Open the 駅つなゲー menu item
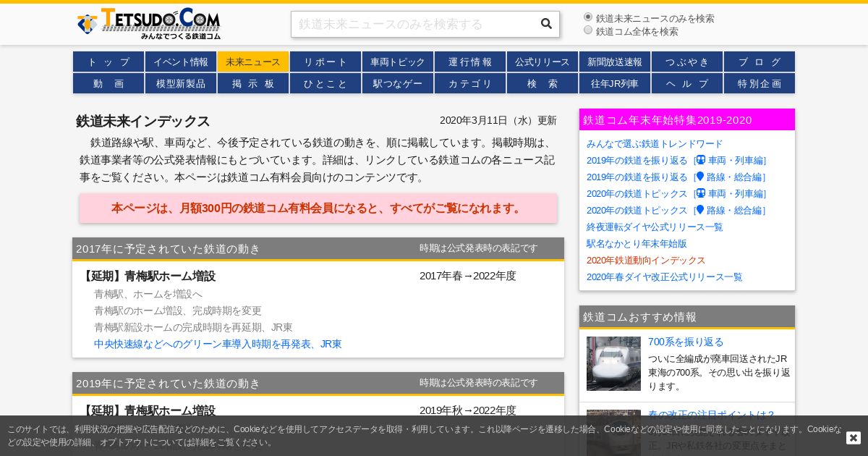Image resolution: width=868 pixels, height=456 pixels. tap(398, 83)
